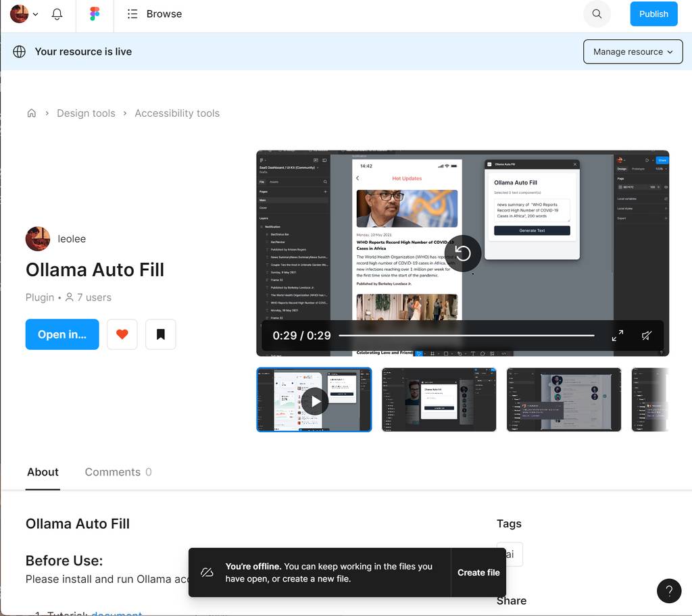
Task: Select the About tab
Action: pos(43,472)
